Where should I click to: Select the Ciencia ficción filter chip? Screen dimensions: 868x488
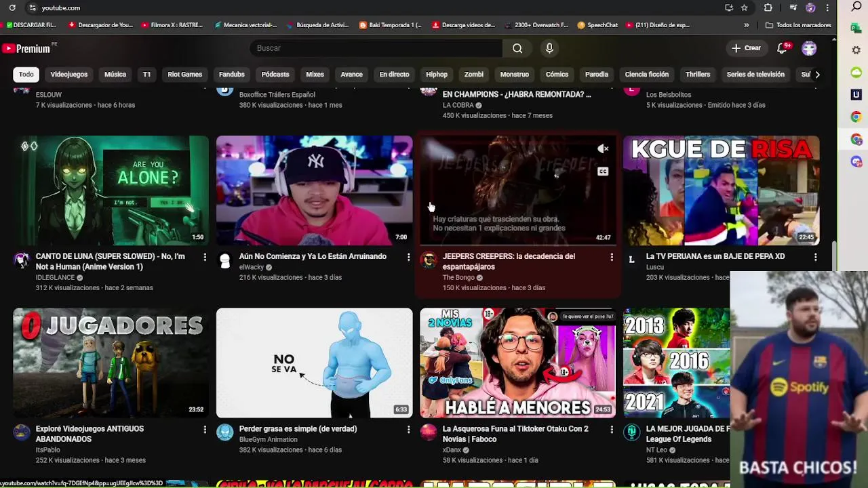tap(647, 75)
